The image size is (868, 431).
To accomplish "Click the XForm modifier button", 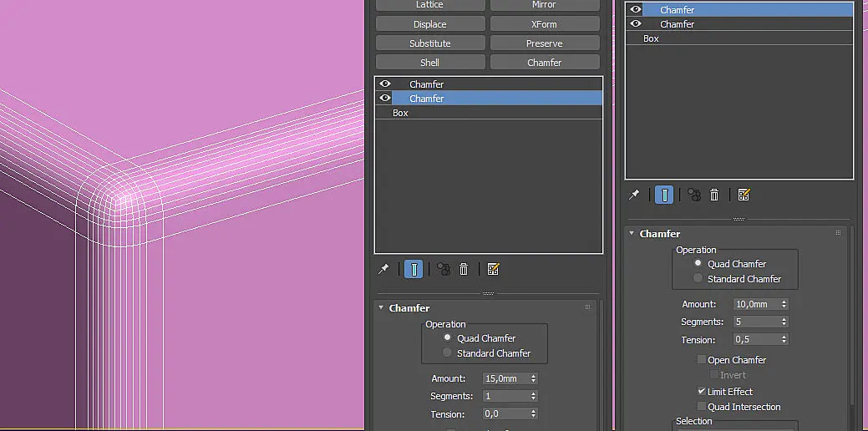I will pyautogui.click(x=544, y=24).
